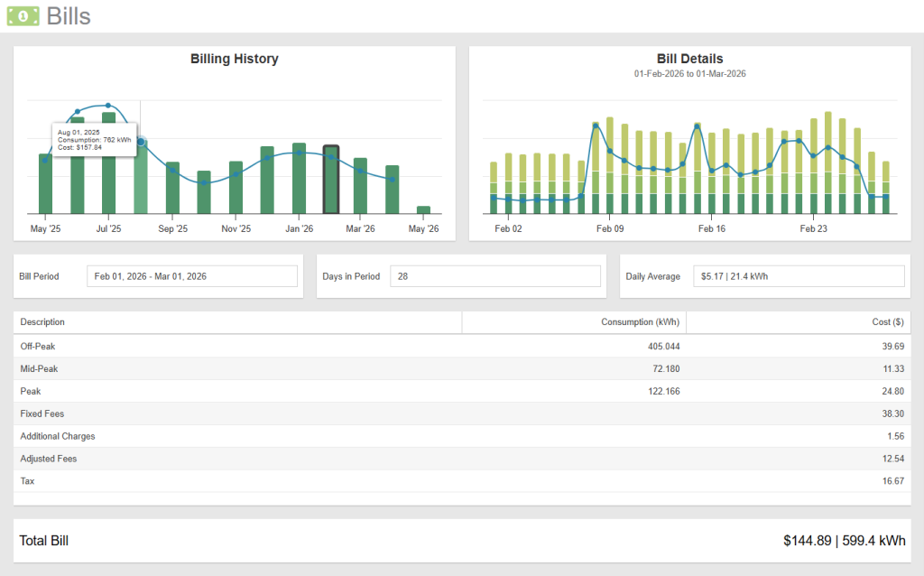
Task: Select the Sep '25 bar in Billing History
Action: coord(172,188)
